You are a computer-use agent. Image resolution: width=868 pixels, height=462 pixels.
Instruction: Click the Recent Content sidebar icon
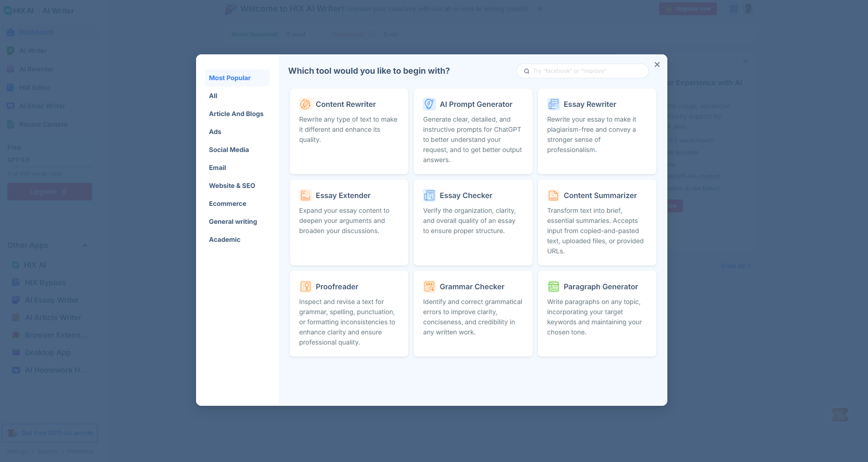pyautogui.click(x=11, y=124)
